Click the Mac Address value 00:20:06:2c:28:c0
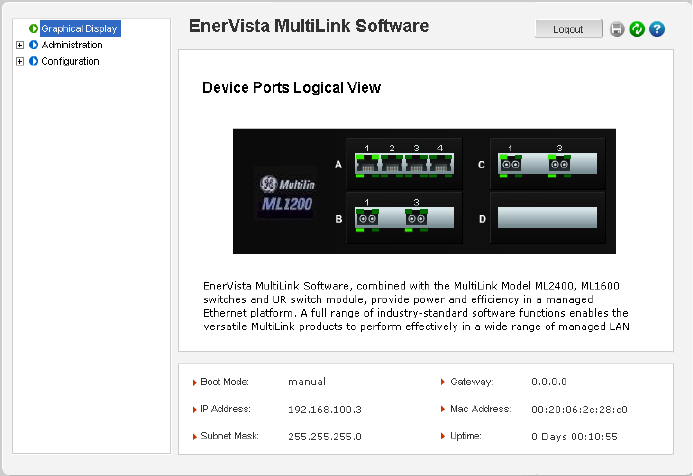The image size is (693, 476). (579, 410)
